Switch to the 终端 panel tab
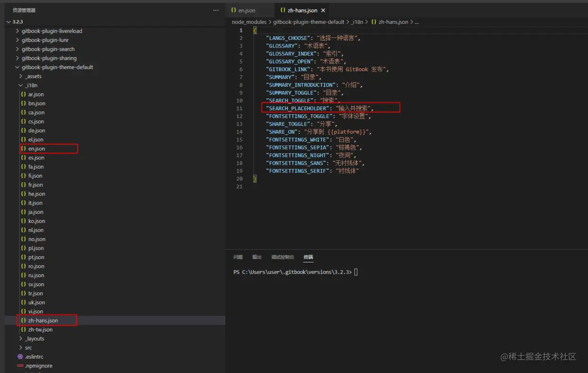Image resolution: width=588 pixels, height=373 pixels. 308,257
